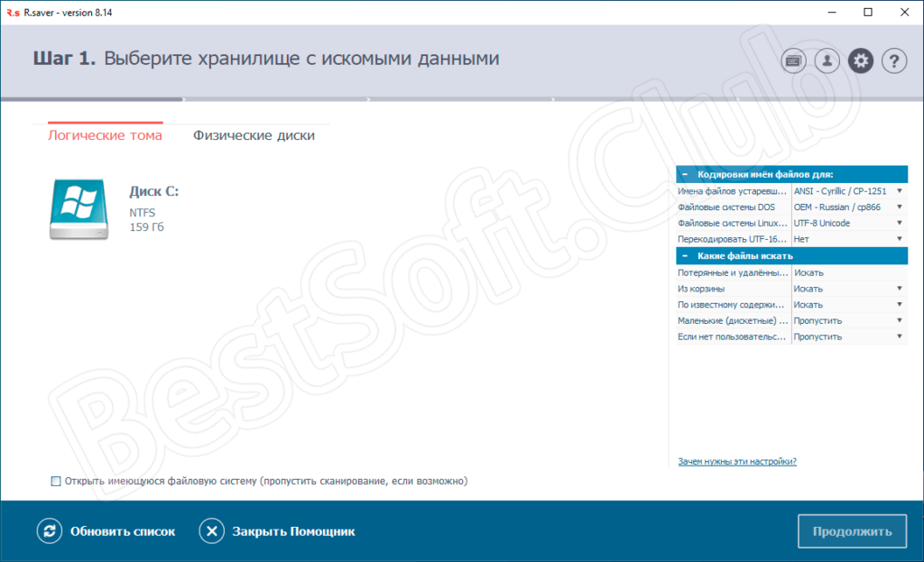Click the card icon in header
Viewport: 924px width, 562px height.
(793, 61)
